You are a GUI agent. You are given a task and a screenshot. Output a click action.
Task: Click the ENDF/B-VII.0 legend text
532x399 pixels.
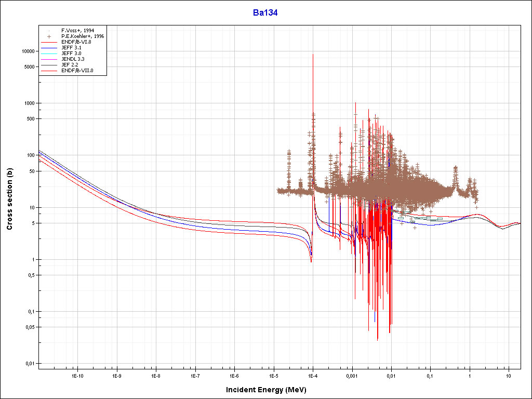pos(77,70)
